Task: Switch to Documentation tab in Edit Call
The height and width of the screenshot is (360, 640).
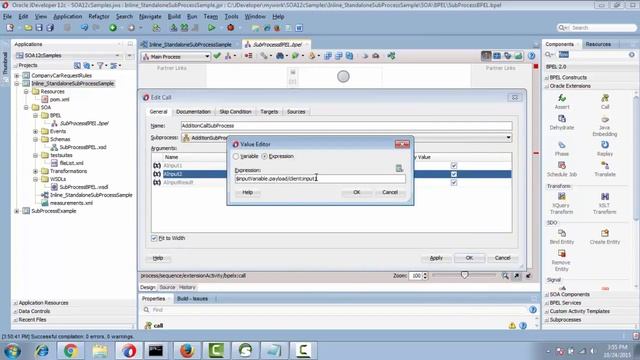Action: [x=193, y=111]
